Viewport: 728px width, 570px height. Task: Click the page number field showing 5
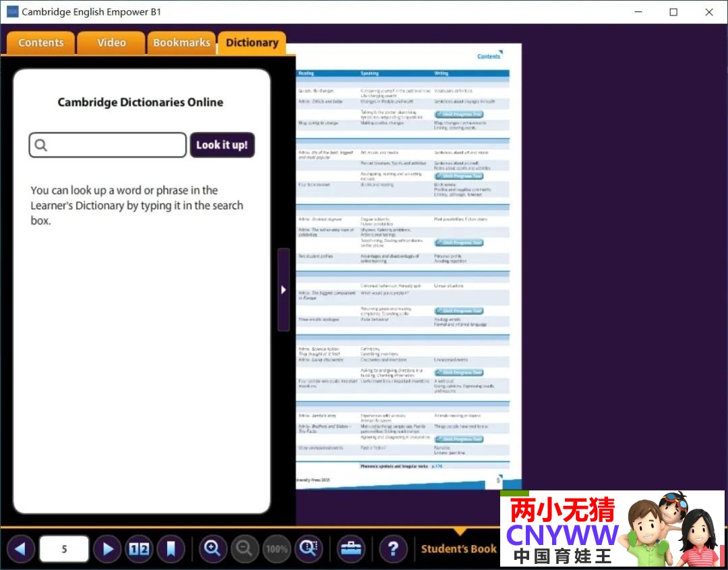pyautogui.click(x=64, y=549)
